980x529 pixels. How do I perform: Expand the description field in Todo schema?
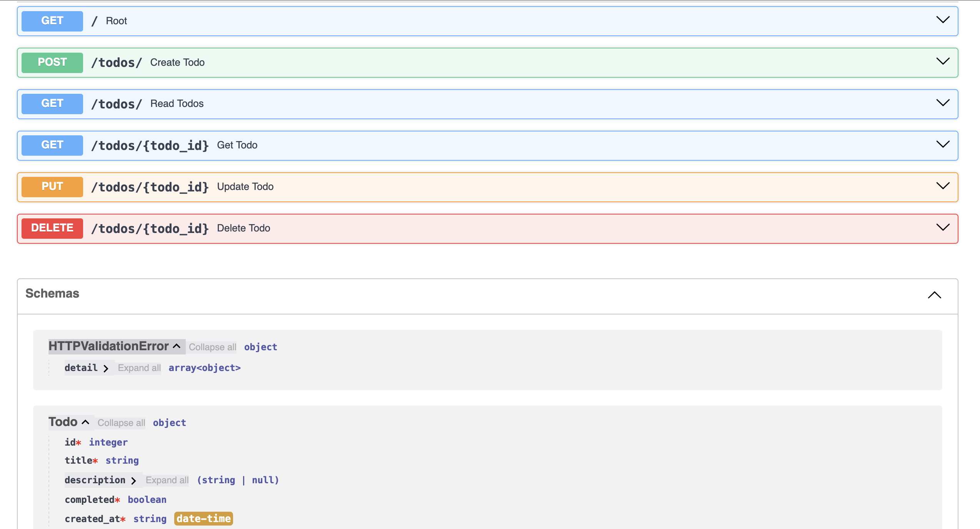tap(134, 480)
